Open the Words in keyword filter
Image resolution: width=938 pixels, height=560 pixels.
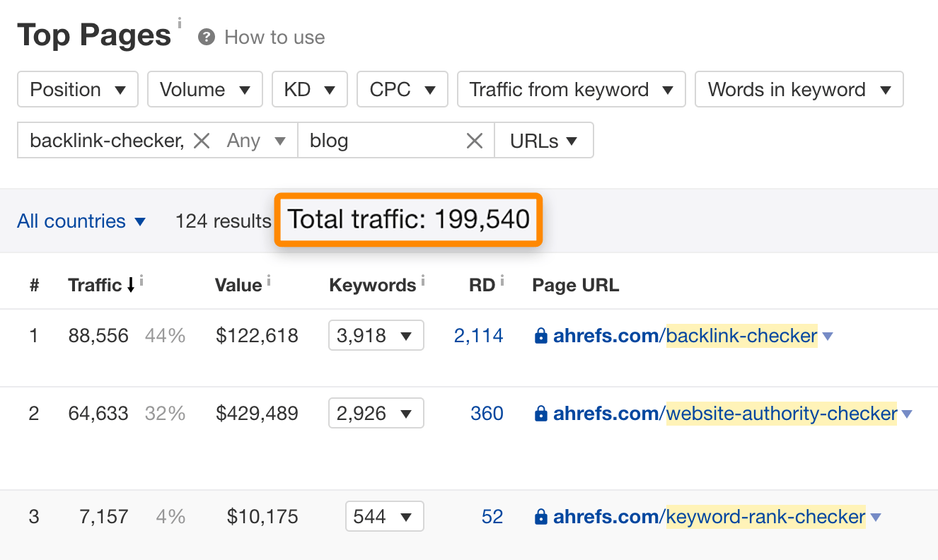click(x=799, y=89)
